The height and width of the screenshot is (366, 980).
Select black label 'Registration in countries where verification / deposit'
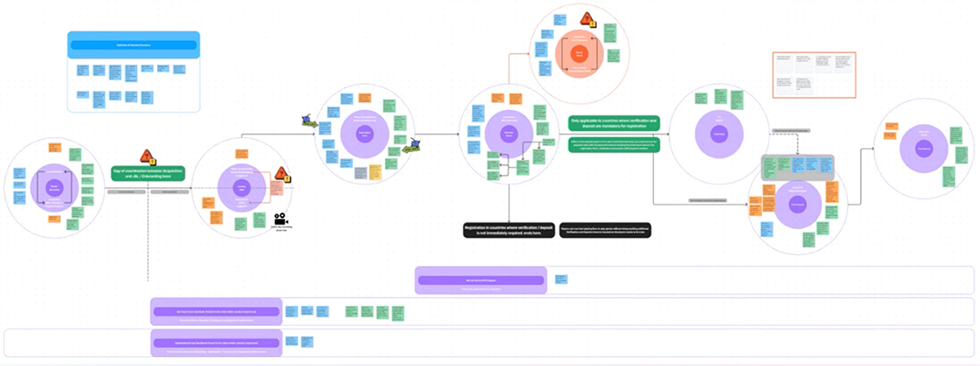click(509, 230)
